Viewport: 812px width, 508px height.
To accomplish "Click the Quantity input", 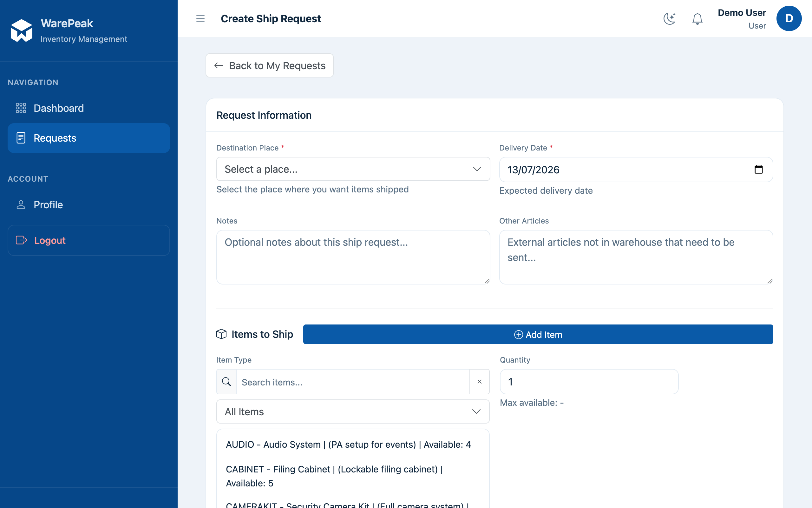I will pyautogui.click(x=589, y=382).
